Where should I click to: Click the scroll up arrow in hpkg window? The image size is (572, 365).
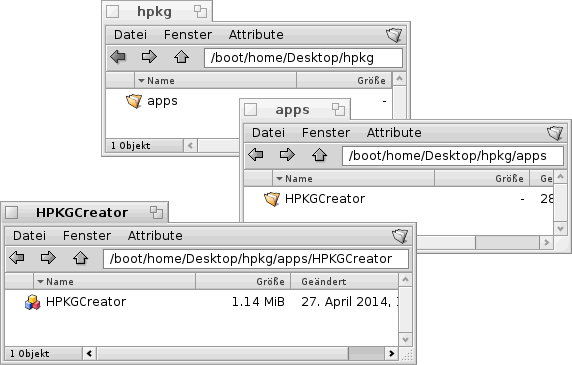(399, 79)
